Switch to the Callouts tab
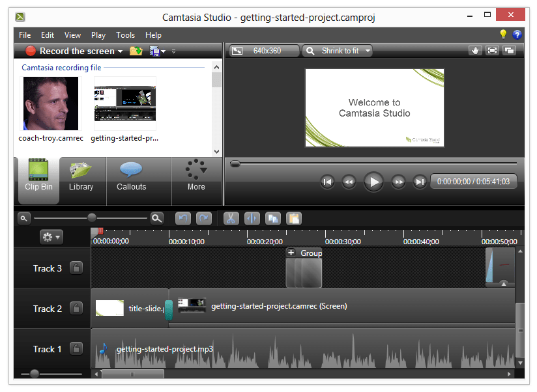The height and width of the screenshot is (392, 537). [131, 176]
